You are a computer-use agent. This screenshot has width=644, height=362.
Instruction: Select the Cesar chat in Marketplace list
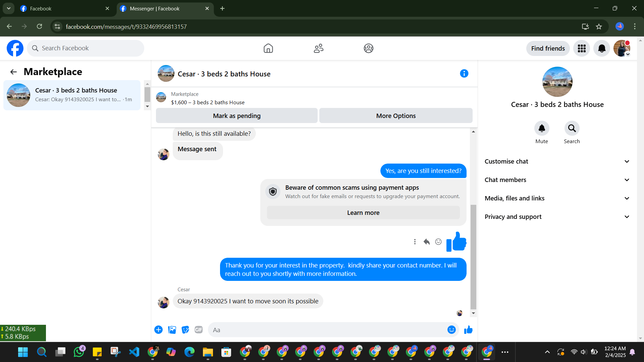pyautogui.click(x=72, y=95)
